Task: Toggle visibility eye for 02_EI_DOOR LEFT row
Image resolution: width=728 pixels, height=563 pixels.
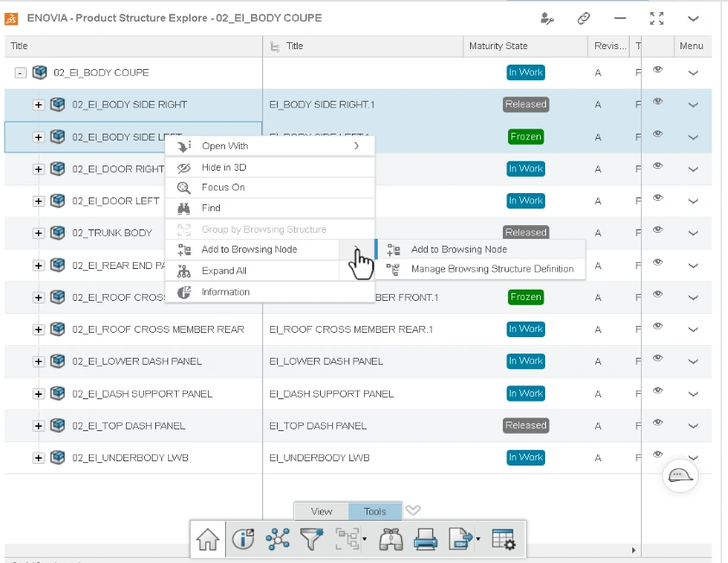Action: click(x=657, y=197)
